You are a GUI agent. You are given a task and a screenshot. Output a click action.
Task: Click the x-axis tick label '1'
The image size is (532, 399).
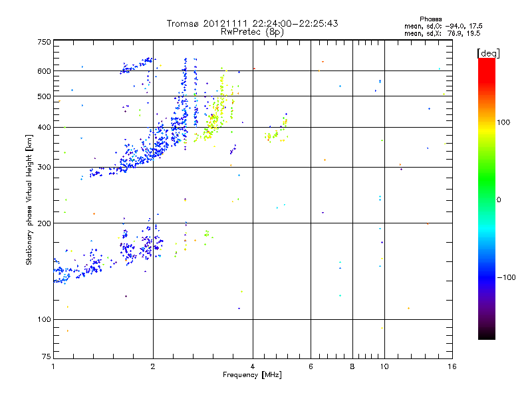(53, 366)
